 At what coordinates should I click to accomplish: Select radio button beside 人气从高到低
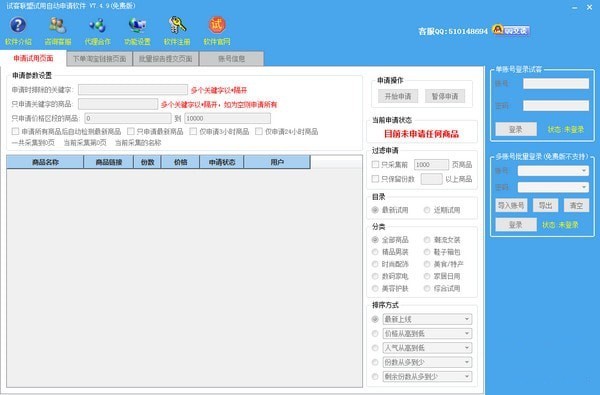point(375,348)
